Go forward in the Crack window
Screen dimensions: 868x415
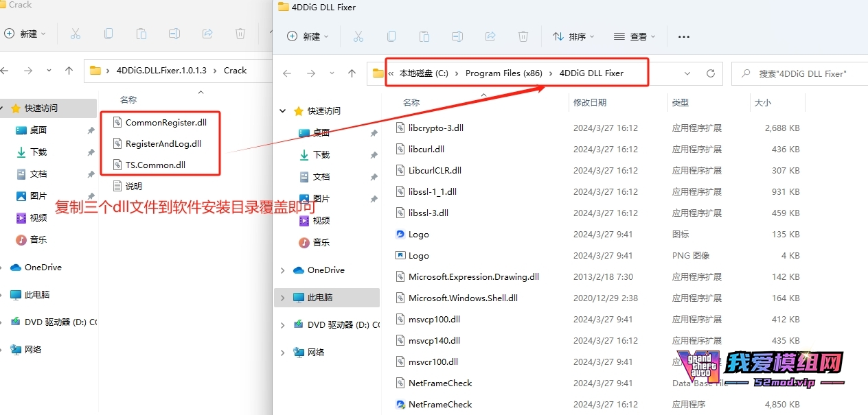[27, 71]
